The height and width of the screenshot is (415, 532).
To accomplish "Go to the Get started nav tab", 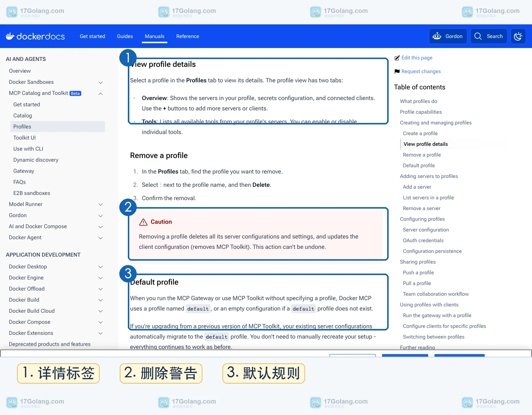I will pyautogui.click(x=92, y=36).
